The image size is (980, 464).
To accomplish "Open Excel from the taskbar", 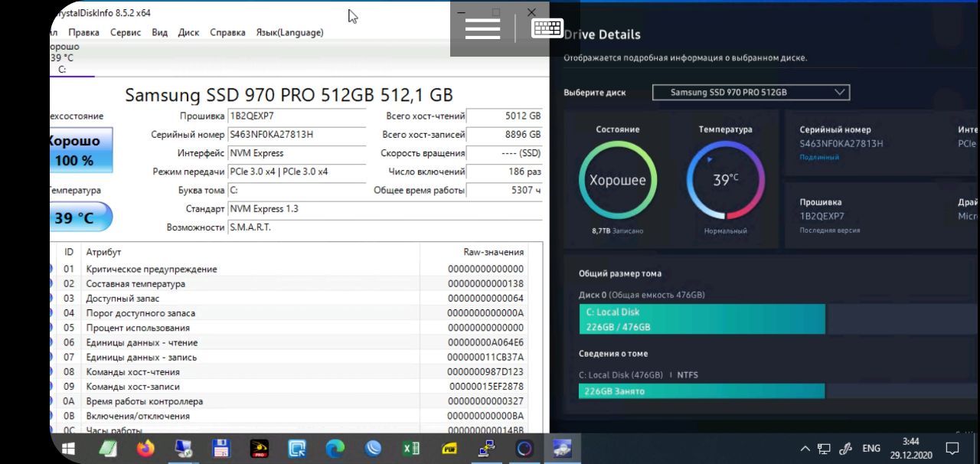I will [411, 449].
